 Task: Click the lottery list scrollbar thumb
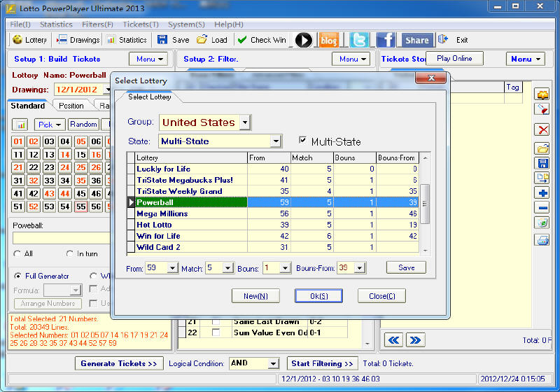425,204
